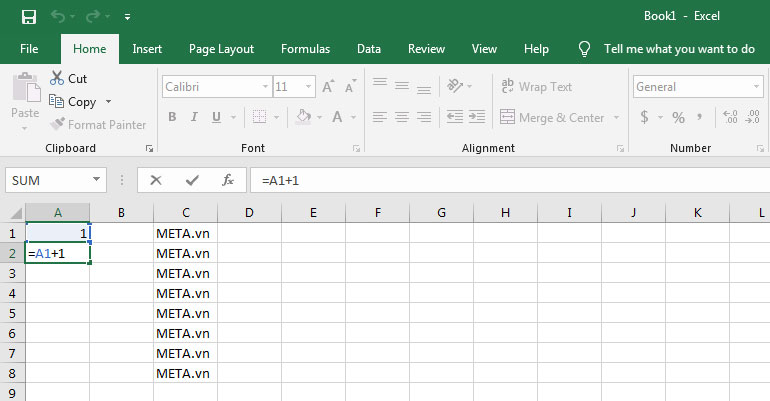Expand the Font Color dropdown arrow

coord(354,117)
